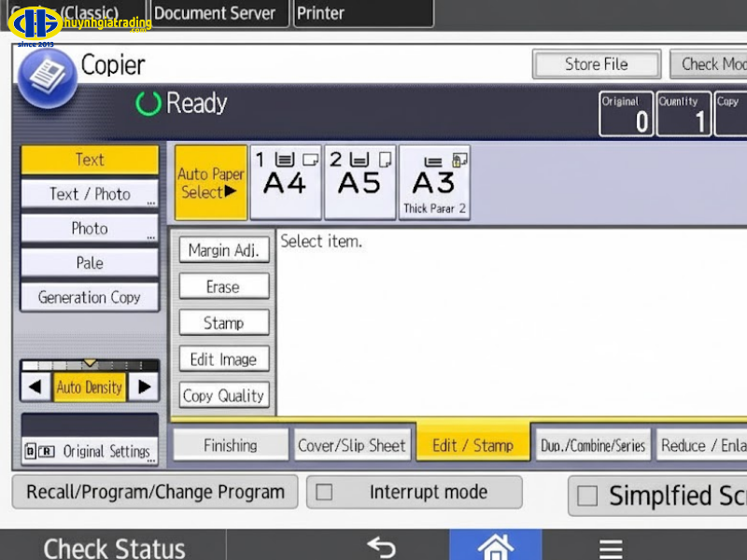Select paper tray 2 A5

tap(359, 182)
